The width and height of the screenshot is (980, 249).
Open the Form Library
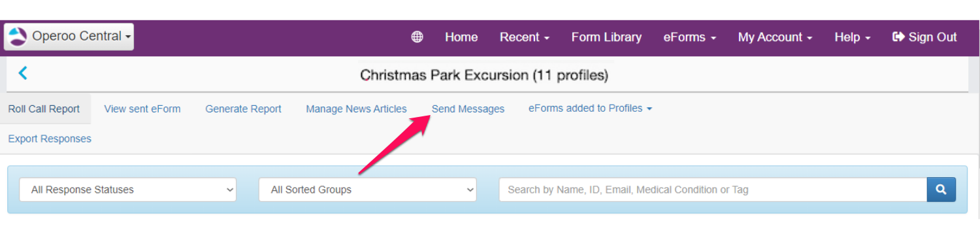click(x=606, y=37)
